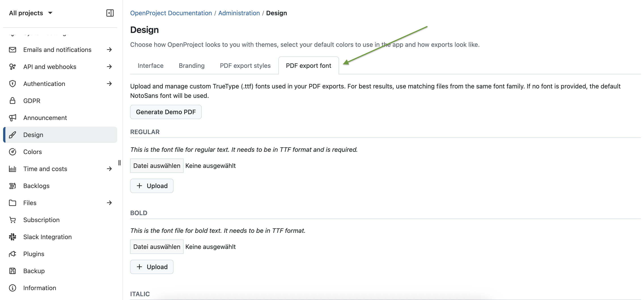The image size is (644, 300).
Task: Click the GDPR lock icon
Action: pos(13,101)
